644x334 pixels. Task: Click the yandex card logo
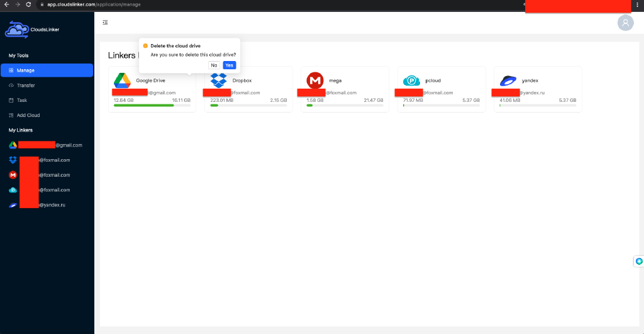click(508, 81)
